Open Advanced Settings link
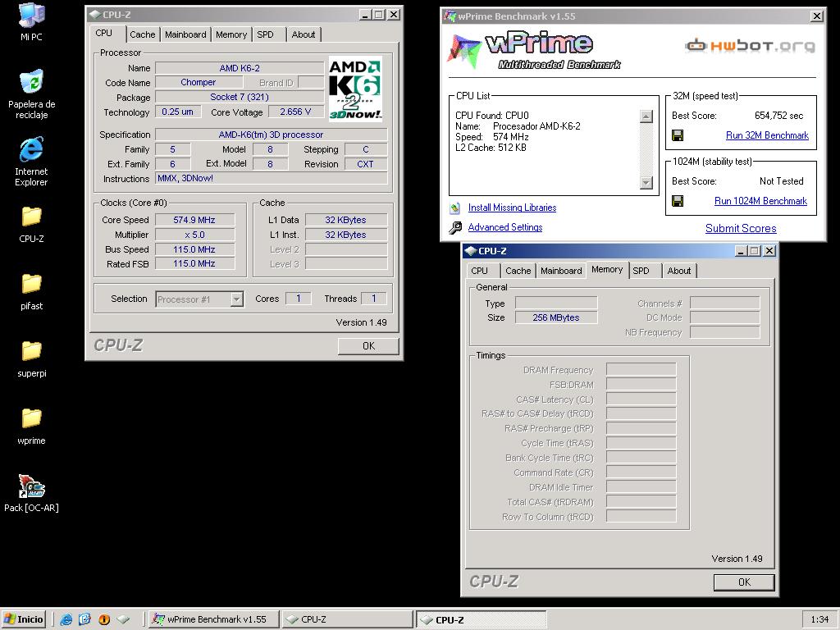Screen dimensions: 840x630 [x=505, y=228]
